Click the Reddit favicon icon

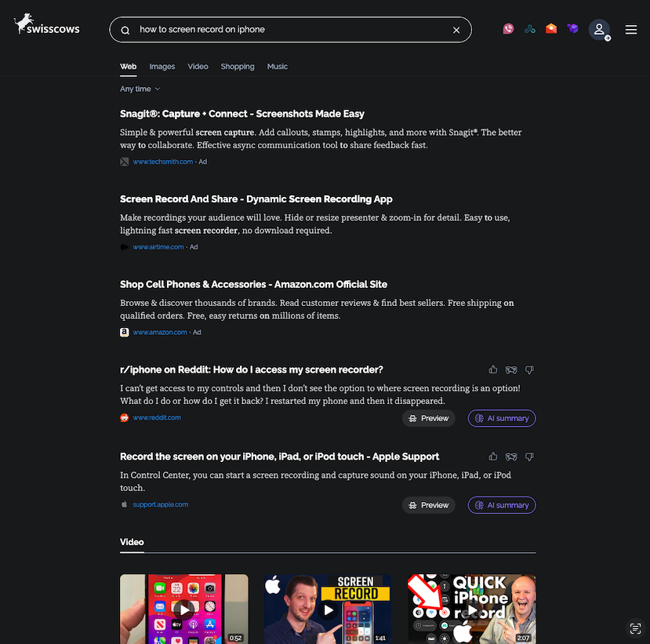coord(125,417)
